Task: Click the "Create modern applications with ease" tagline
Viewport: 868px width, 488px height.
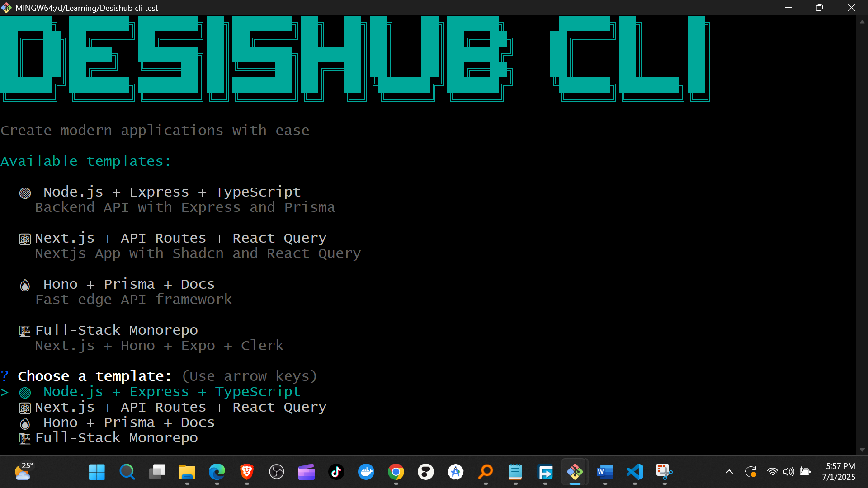Action: (x=155, y=131)
